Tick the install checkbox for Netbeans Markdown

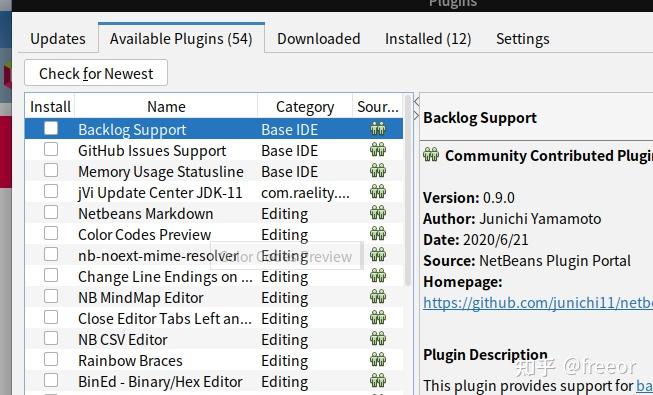point(51,212)
